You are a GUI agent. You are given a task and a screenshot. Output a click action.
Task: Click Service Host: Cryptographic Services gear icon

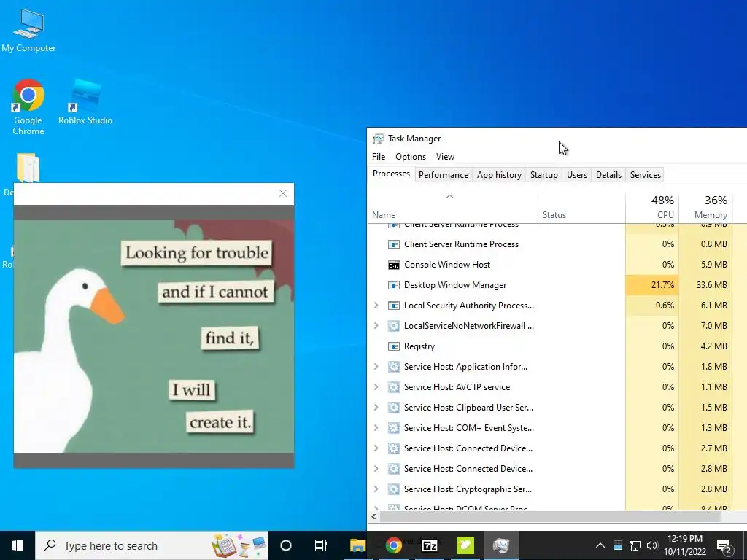[x=393, y=489]
